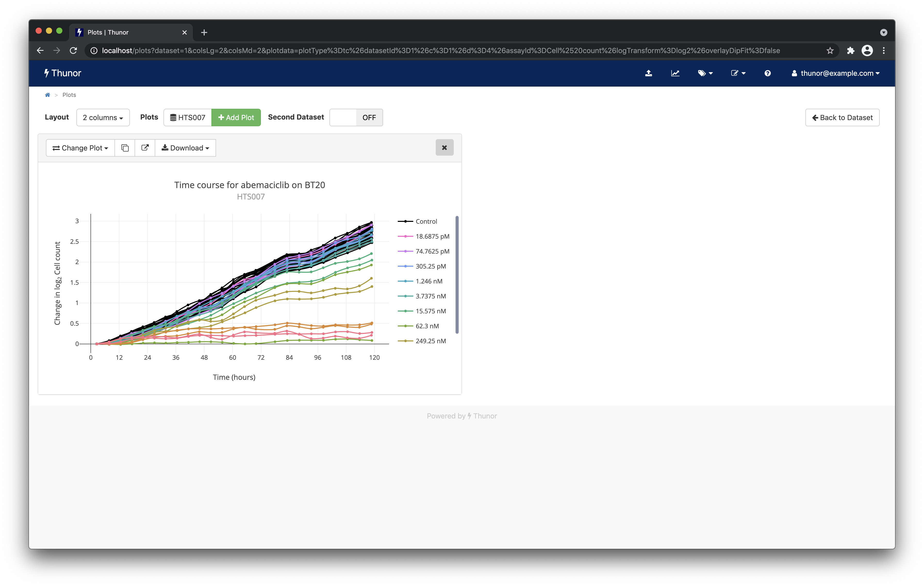
Task: Open the help question mark icon
Action: click(x=768, y=73)
